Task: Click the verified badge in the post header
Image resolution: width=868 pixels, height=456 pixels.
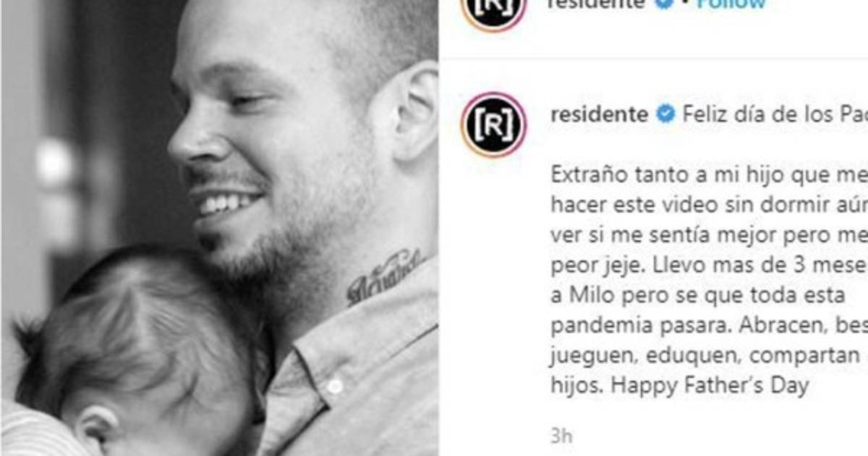Action: tap(665, 4)
